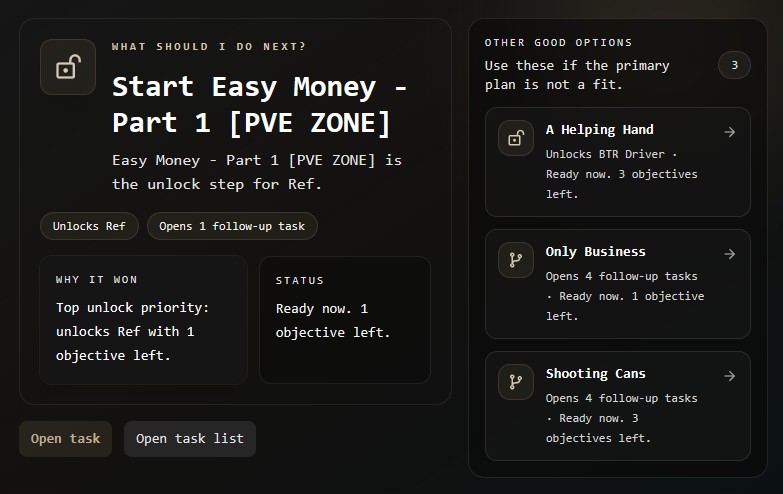Click the Open task list button

click(x=190, y=439)
